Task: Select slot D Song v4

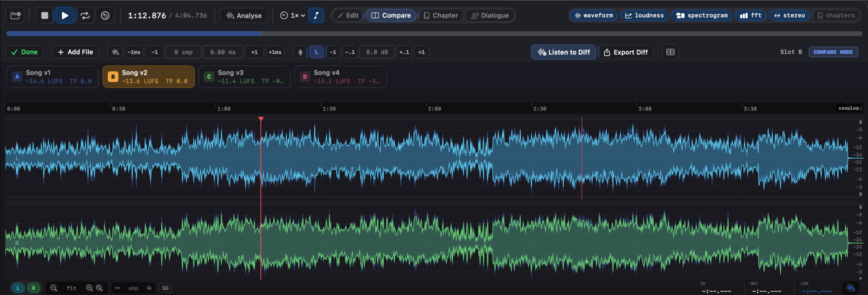Action: pos(341,77)
